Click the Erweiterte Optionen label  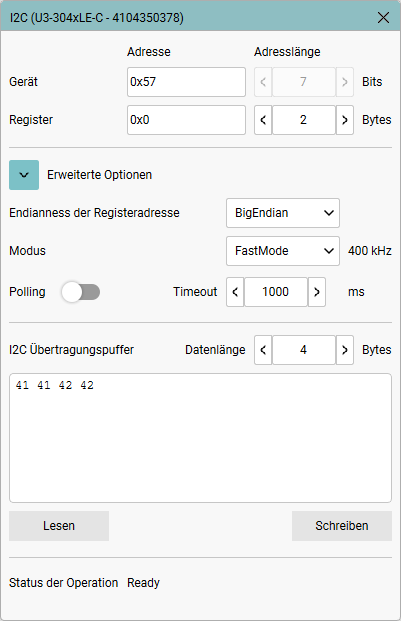(x=99, y=175)
